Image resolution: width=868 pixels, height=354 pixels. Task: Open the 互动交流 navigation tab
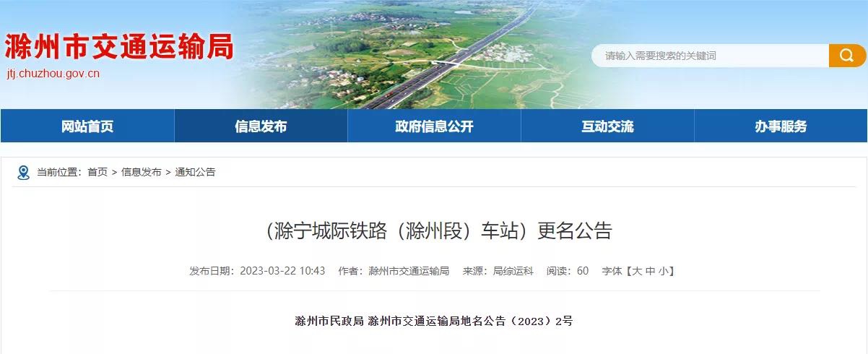coord(607,126)
